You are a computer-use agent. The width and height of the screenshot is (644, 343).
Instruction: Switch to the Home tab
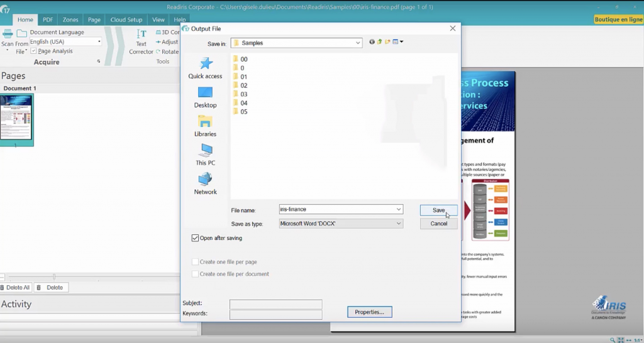[25, 19]
